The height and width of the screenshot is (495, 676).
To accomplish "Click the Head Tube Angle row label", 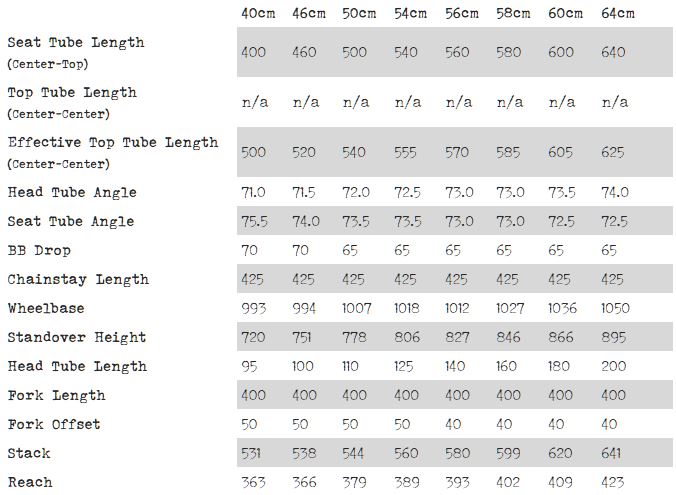I will pyautogui.click(x=72, y=192).
